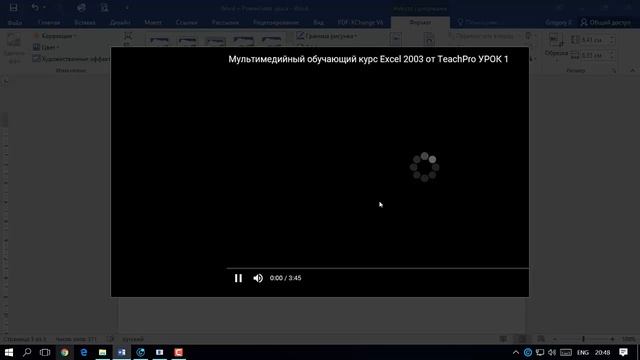Click the Excel 2003 TeachPro video title

point(368,59)
